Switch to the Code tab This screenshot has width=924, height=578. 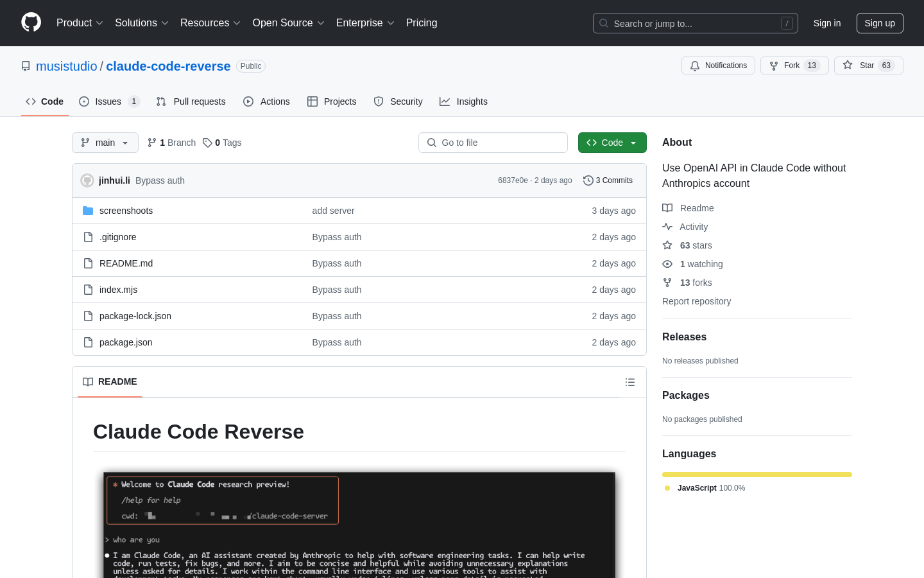[45, 101]
